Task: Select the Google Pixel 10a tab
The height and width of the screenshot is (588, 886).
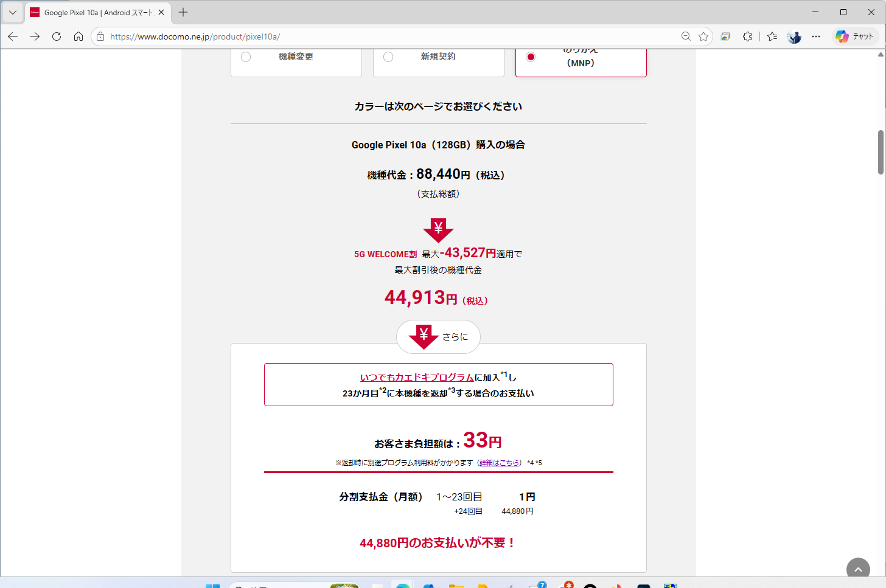Action: point(98,12)
